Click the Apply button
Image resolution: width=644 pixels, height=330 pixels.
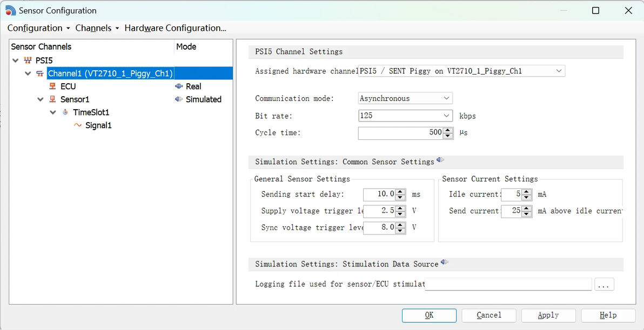(548, 315)
